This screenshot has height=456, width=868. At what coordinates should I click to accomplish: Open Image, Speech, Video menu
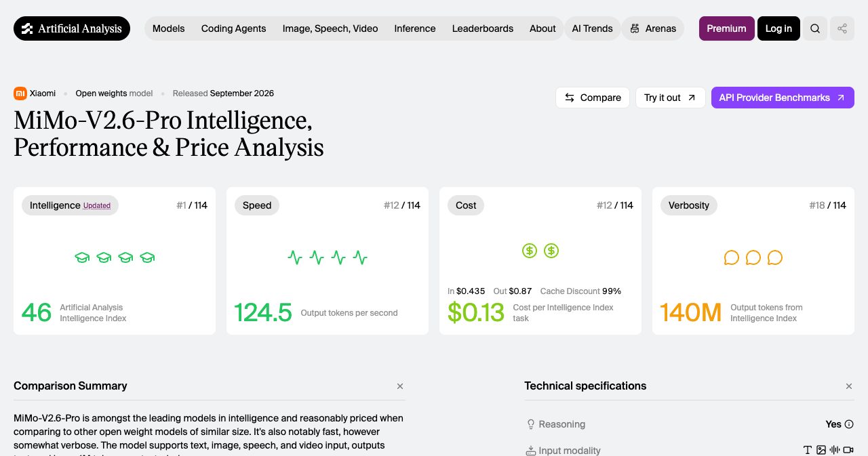pos(330,28)
